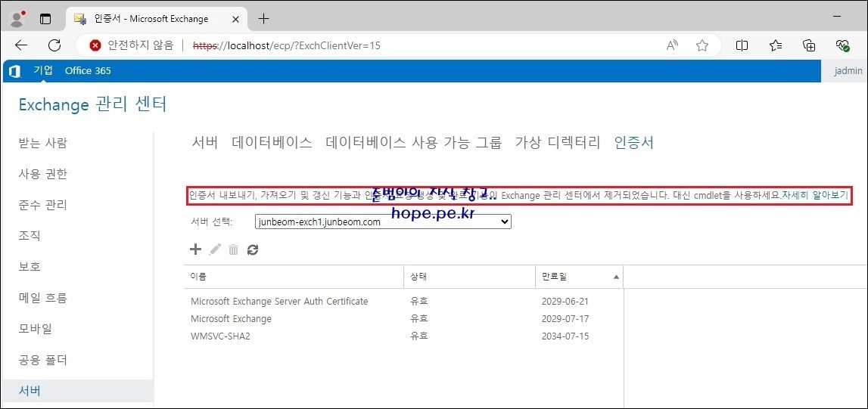The width and height of the screenshot is (868, 409).
Task: Open a new browser tab
Action: coord(264,19)
